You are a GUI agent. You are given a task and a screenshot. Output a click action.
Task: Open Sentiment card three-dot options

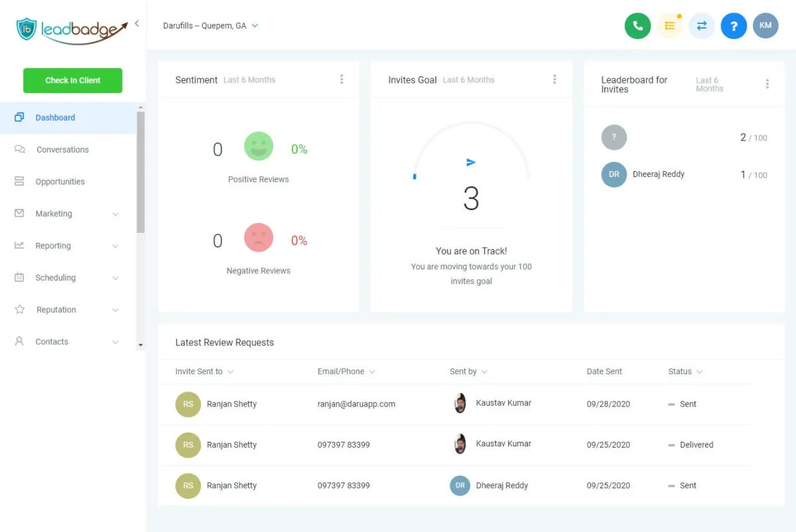[342, 80]
